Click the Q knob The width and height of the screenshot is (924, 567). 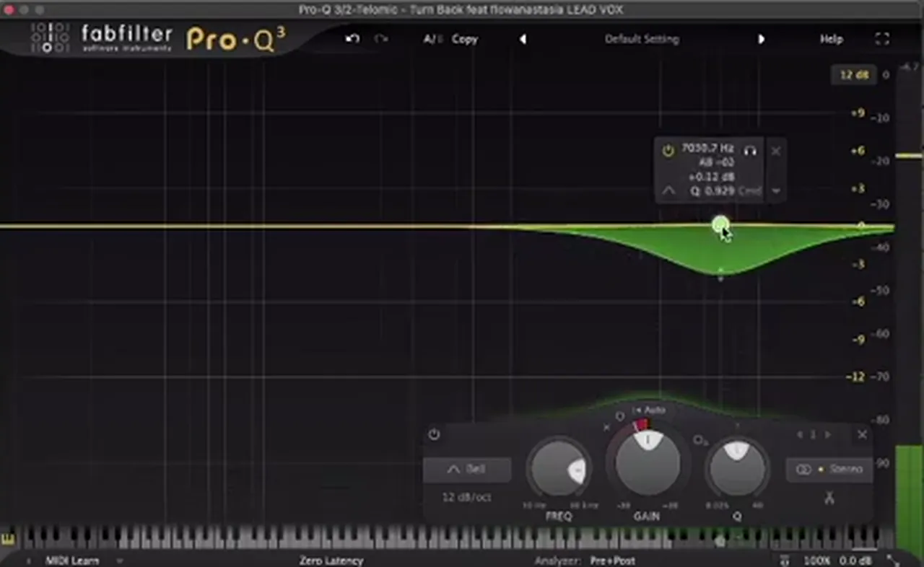pyautogui.click(x=737, y=469)
